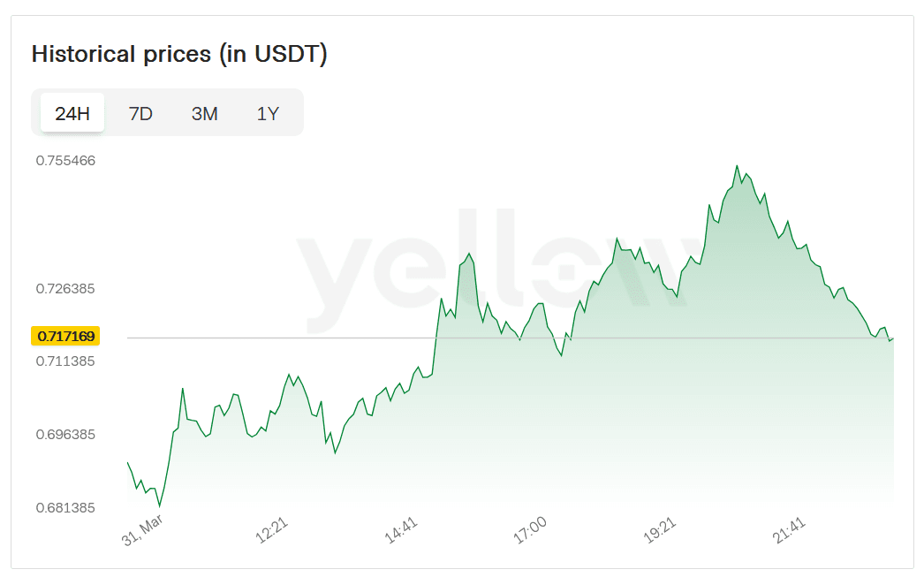Screen dimensions: 924x577
Task: Click the lowest dip of the price line
Action: [159, 505]
